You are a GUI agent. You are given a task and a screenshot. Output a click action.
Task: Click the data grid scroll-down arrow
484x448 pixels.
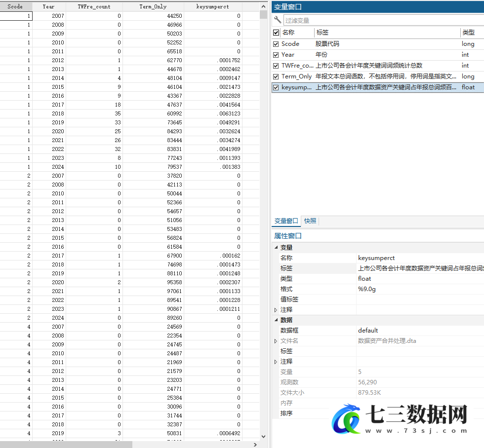point(263,437)
